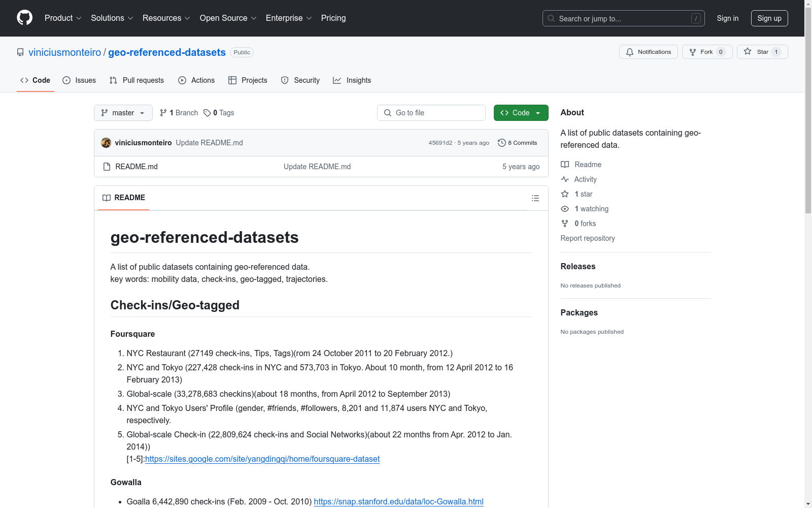This screenshot has height=508, width=812.
Task: Open viniciusmonteiro owner profile link
Action: (65, 52)
